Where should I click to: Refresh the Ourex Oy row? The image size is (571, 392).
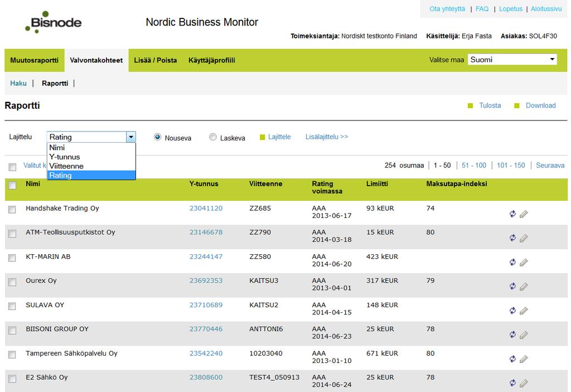tap(512, 287)
